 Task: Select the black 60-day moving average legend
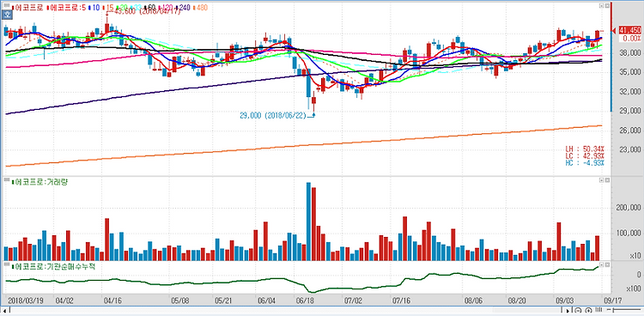(150, 8)
